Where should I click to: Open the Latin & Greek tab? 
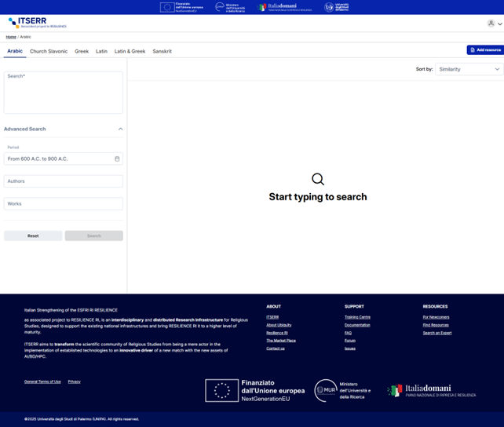click(130, 51)
